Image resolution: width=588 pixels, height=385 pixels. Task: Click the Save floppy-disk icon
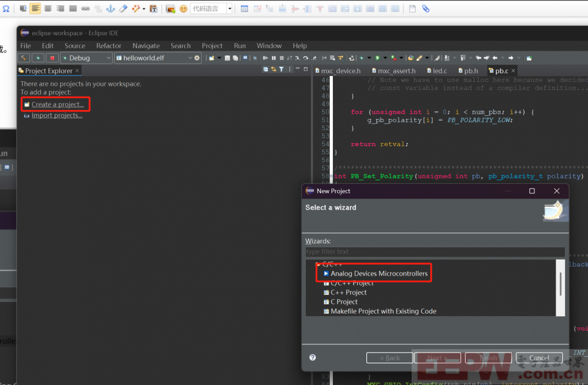[x=227, y=58]
